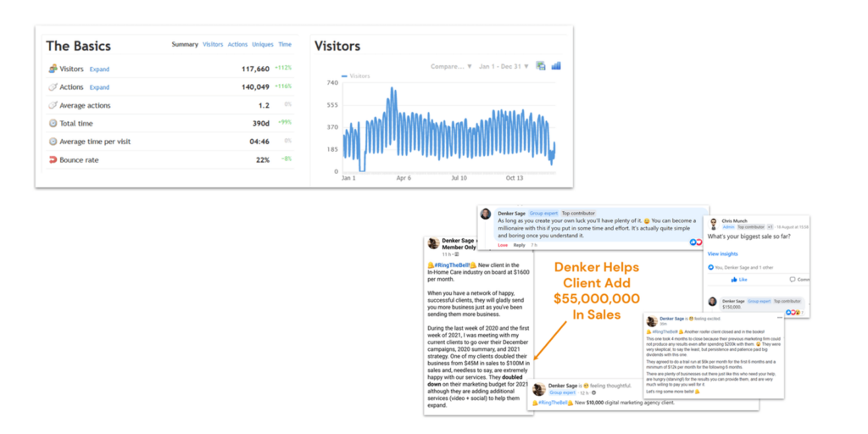Image resolution: width=868 pixels, height=434 pixels.
Task: Click the Bounce rate red arrow icon
Action: click(x=53, y=159)
